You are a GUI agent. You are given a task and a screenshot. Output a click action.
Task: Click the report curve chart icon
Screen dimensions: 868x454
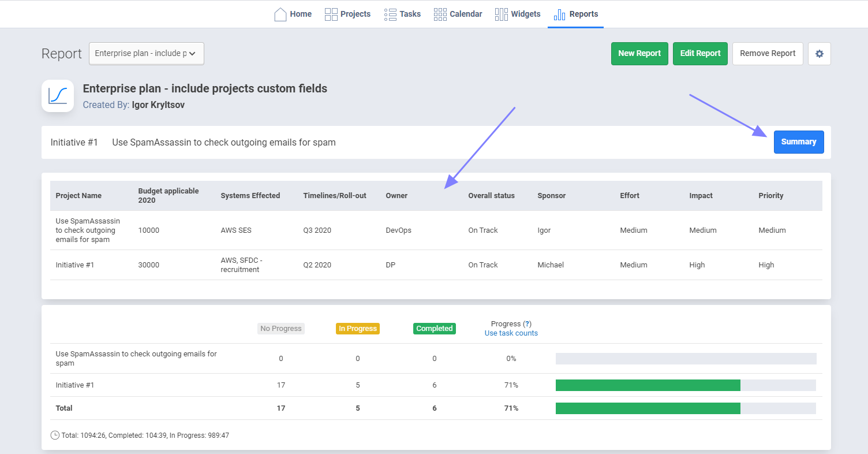[58, 96]
